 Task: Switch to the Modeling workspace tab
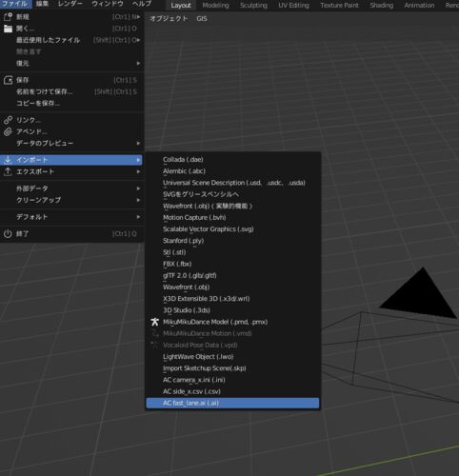point(215,6)
